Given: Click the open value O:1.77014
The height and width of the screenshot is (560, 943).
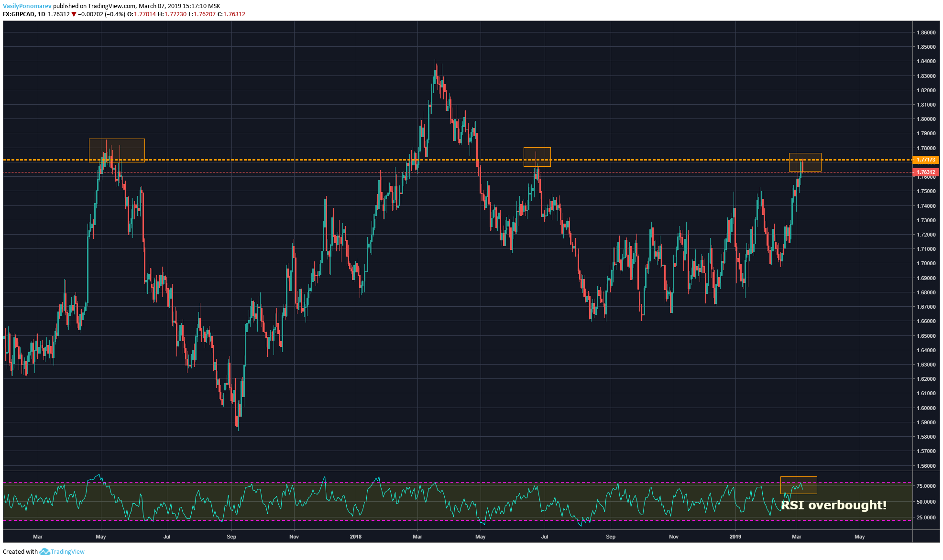Looking at the screenshot, I should coord(142,14).
